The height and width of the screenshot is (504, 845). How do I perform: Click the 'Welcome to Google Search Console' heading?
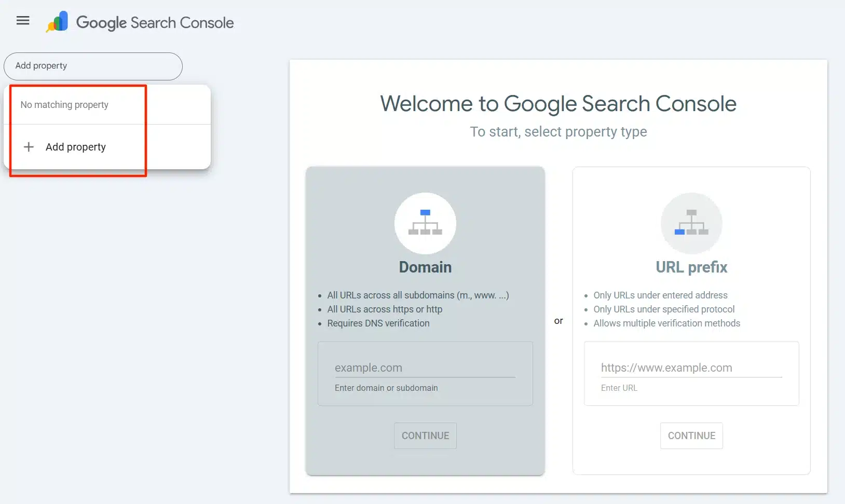pyautogui.click(x=558, y=104)
